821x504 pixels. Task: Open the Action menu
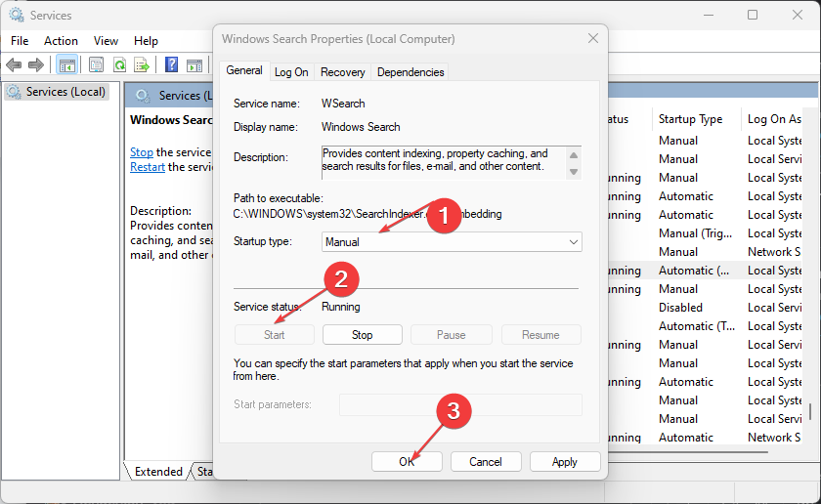point(61,41)
